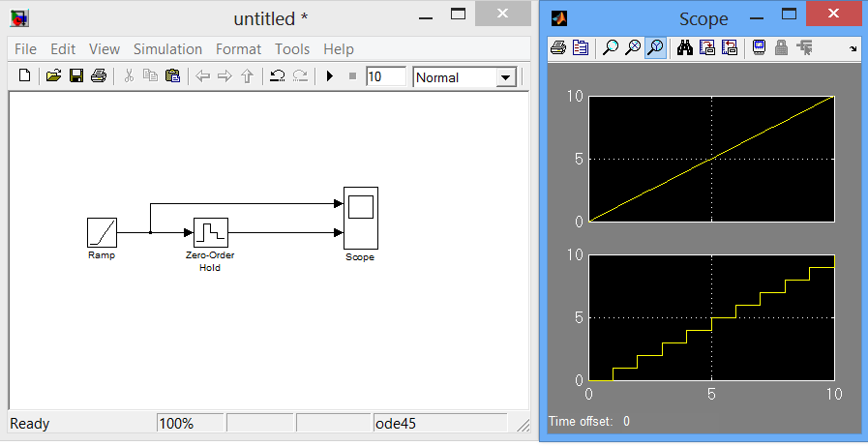
Task: Click the Scope block label text
Action: pyautogui.click(x=360, y=257)
